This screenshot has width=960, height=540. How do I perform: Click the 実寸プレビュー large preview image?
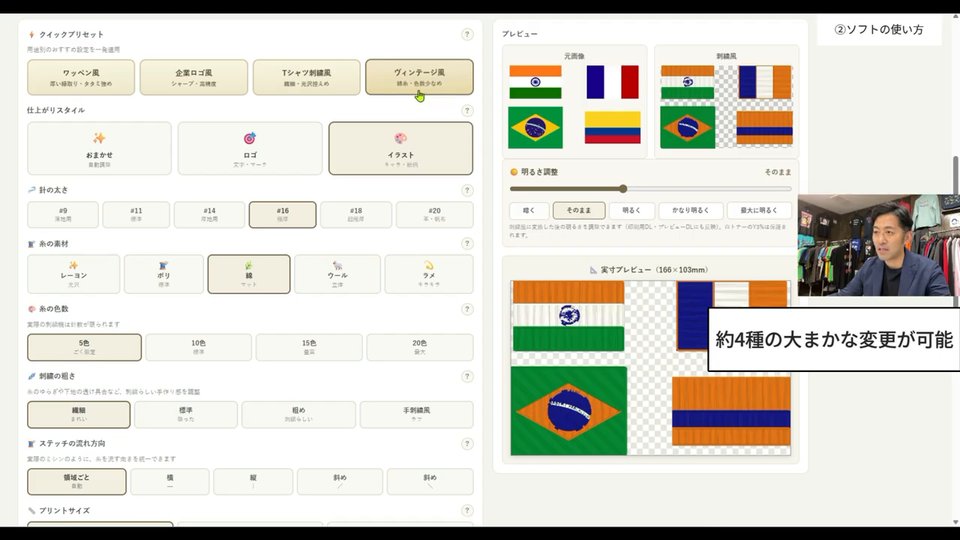click(650, 367)
